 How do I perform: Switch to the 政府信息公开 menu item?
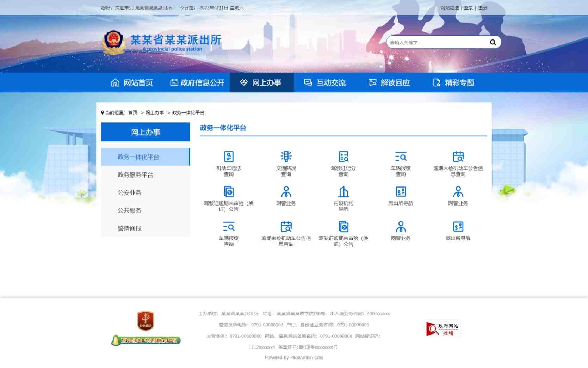tap(197, 83)
